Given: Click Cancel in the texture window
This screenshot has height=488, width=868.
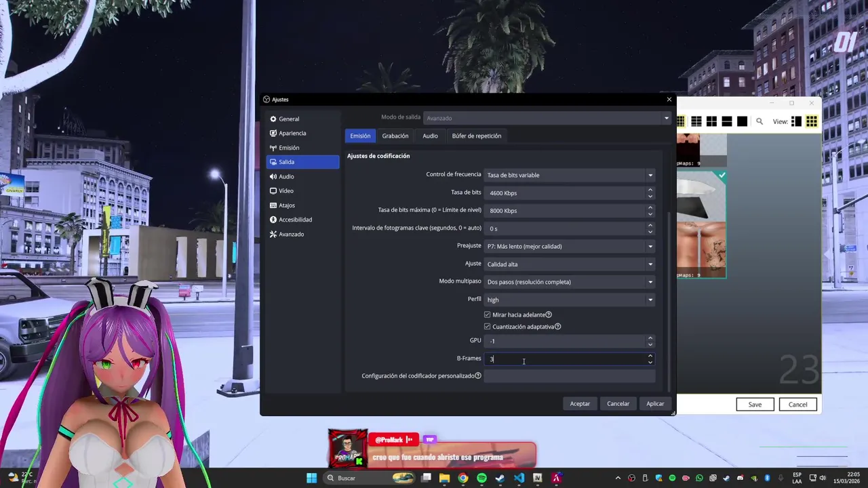Looking at the screenshot, I should tap(797, 405).
